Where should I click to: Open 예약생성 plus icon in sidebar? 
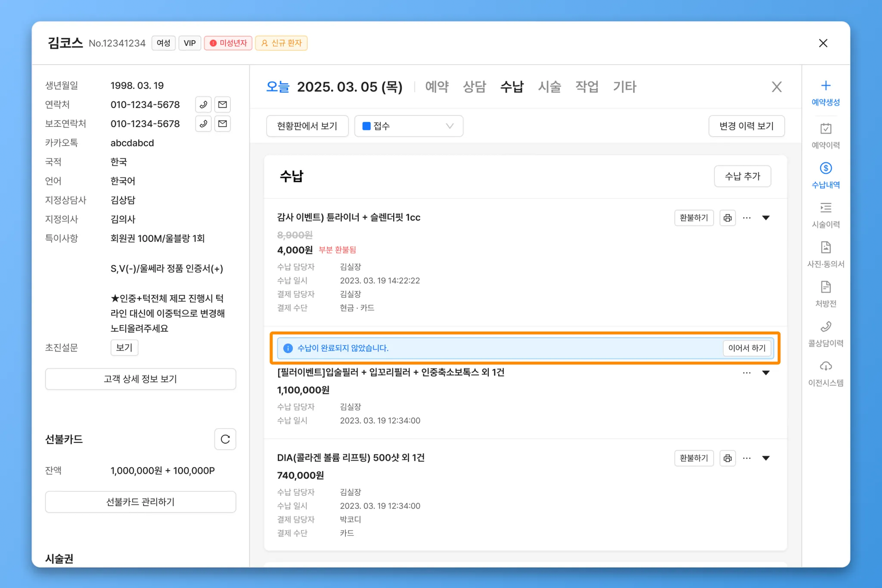pyautogui.click(x=825, y=86)
